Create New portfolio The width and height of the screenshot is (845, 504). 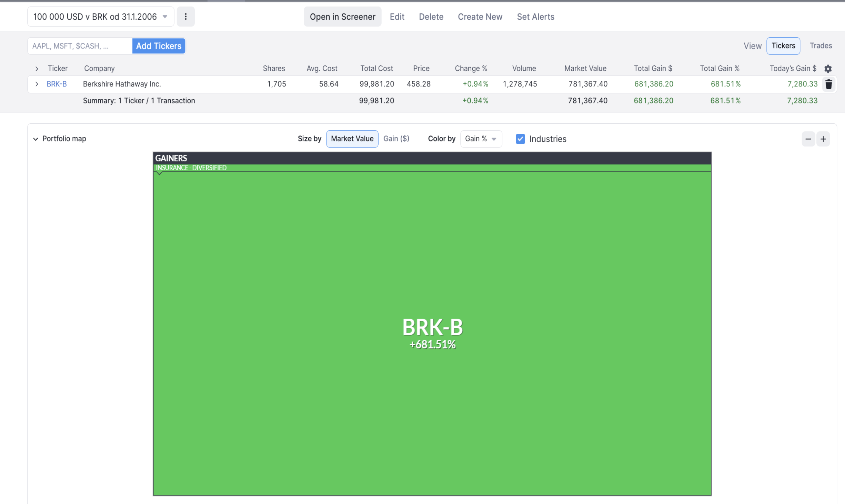[480, 16]
